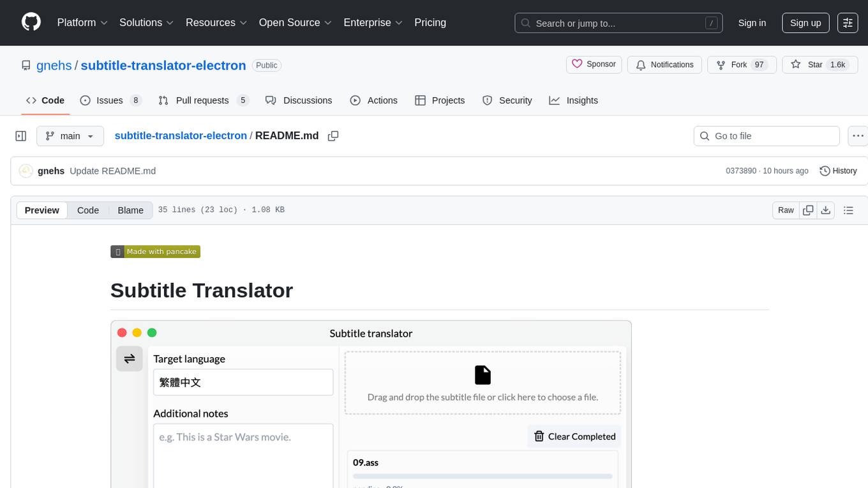Click the app screenshot image in README
Image resolution: width=868 pixels, height=488 pixels.
pos(371,404)
